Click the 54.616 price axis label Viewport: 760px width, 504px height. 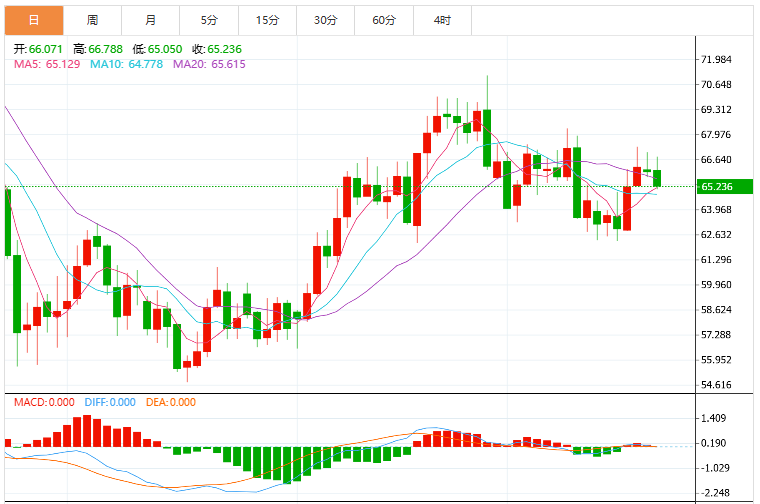tap(716, 385)
